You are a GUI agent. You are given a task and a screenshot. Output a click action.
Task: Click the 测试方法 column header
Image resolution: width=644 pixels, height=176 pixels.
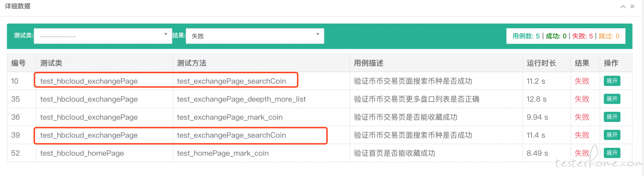[192, 63]
